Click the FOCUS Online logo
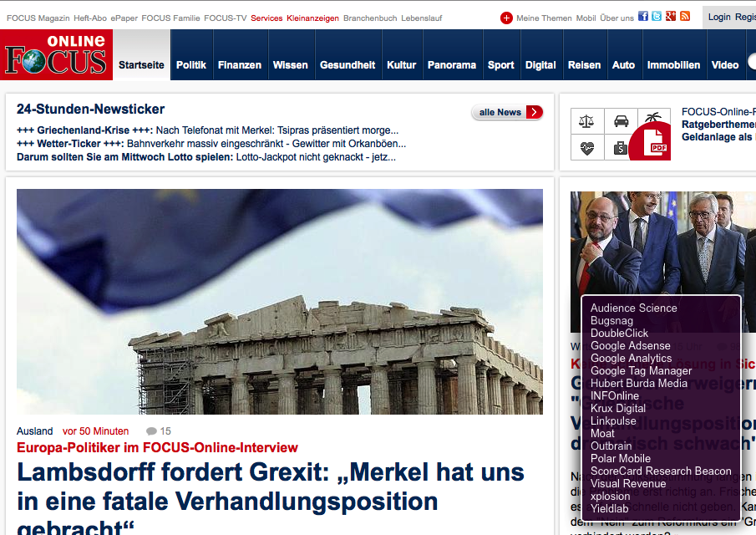The image size is (756, 535). (57, 54)
